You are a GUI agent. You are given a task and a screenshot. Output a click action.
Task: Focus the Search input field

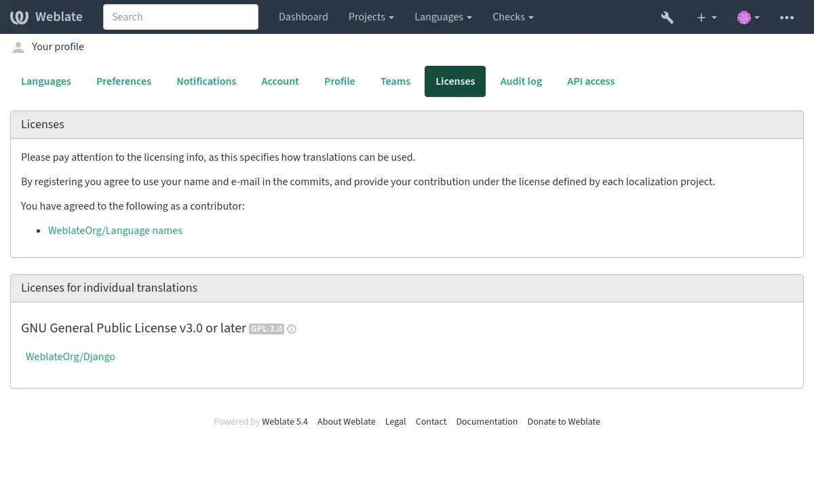click(180, 17)
